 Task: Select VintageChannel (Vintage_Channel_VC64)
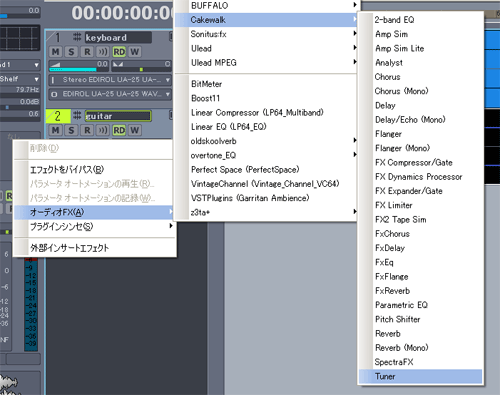point(266,184)
